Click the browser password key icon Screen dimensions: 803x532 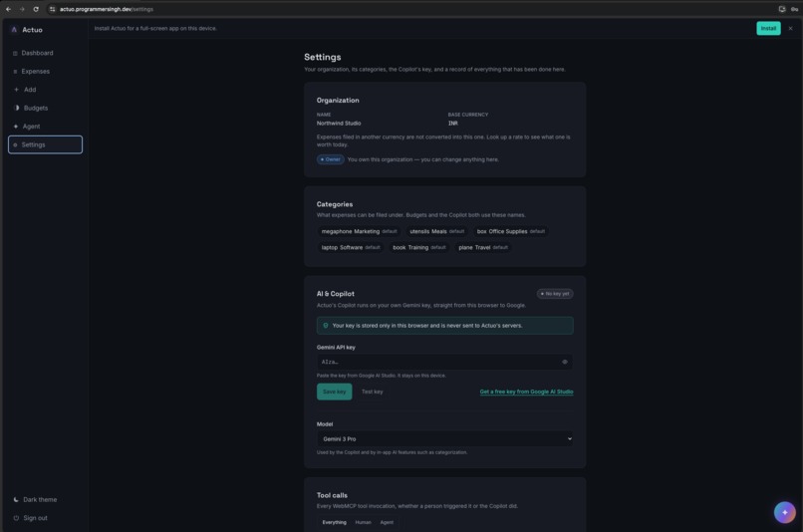point(794,9)
